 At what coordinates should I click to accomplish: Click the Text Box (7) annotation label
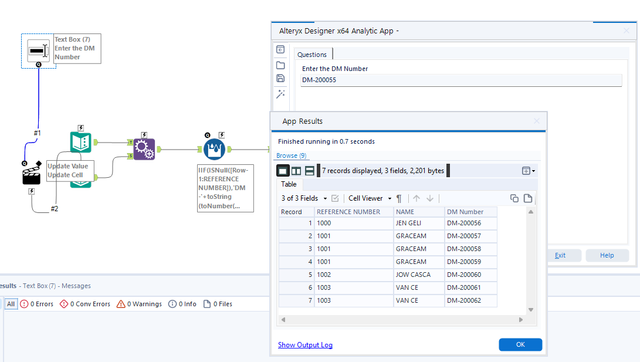pyautogui.click(x=77, y=49)
